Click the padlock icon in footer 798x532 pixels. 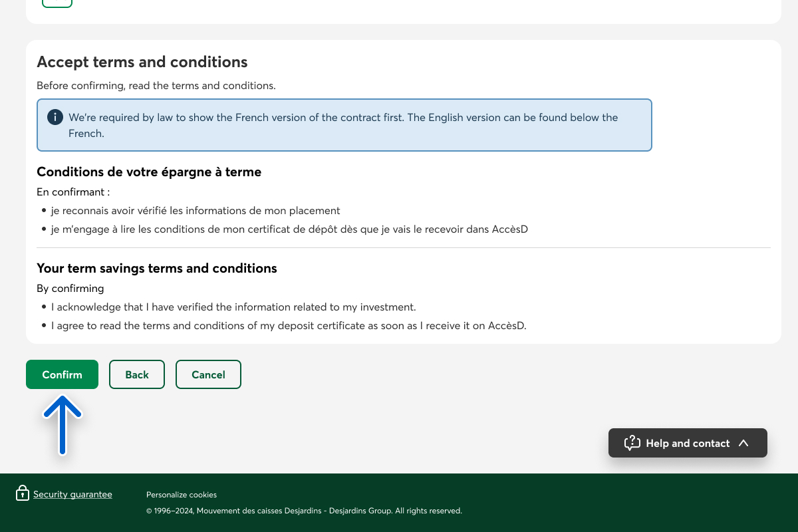click(23, 493)
